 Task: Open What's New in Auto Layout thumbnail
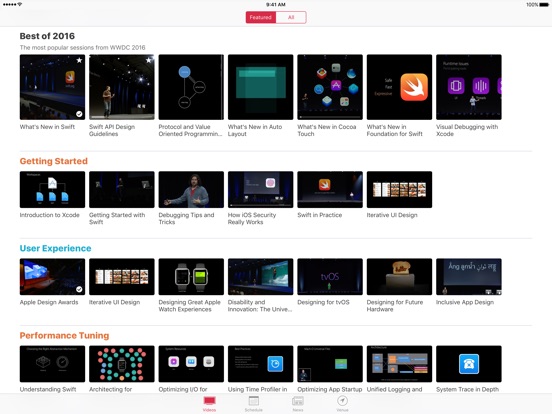(261, 87)
